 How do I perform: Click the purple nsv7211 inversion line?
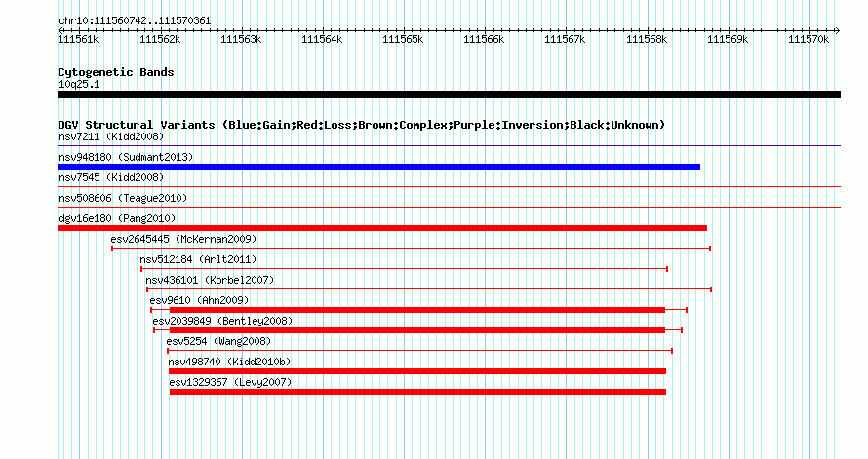click(x=449, y=146)
